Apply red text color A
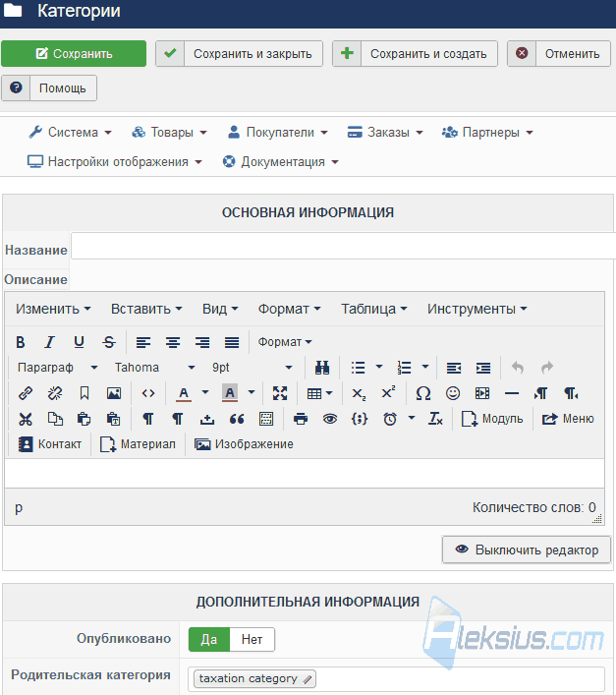The width and height of the screenshot is (616, 695). (184, 393)
